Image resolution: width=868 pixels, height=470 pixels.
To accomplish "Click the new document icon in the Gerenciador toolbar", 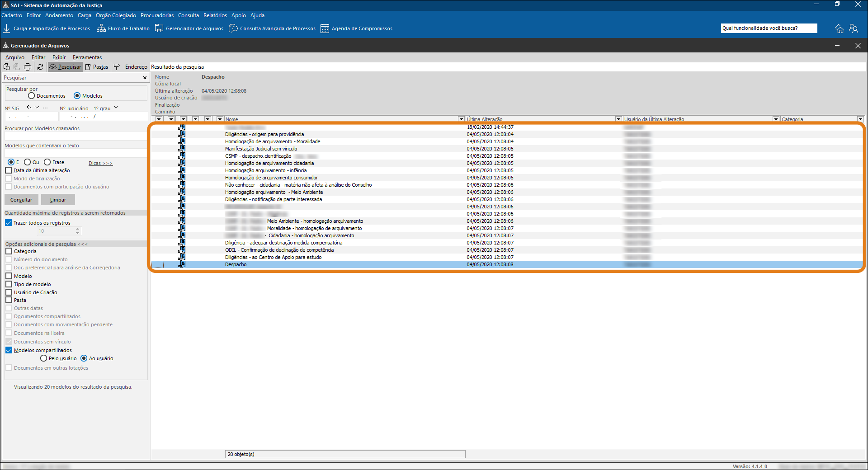I will coord(7,67).
